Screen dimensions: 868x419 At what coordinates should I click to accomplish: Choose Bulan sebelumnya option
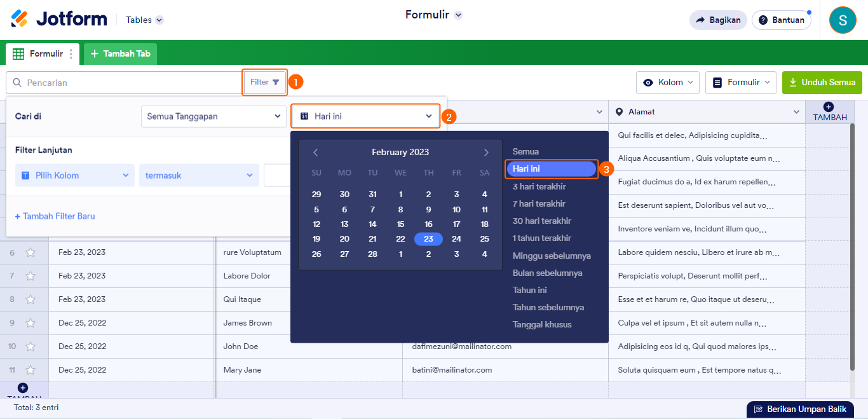click(x=548, y=273)
